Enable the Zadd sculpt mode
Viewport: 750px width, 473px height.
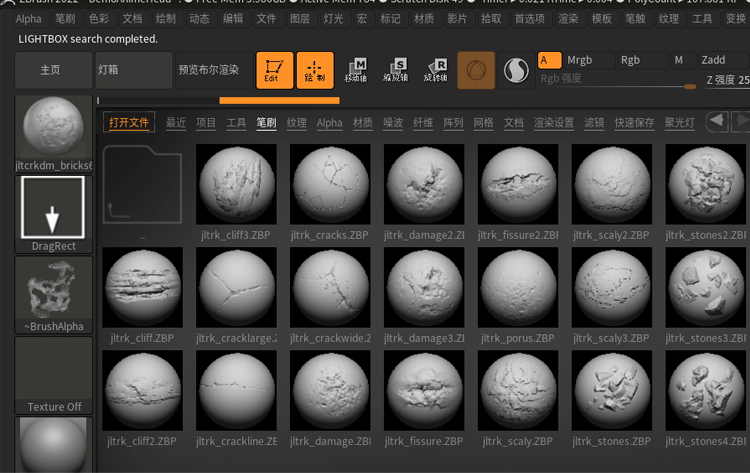[720, 60]
